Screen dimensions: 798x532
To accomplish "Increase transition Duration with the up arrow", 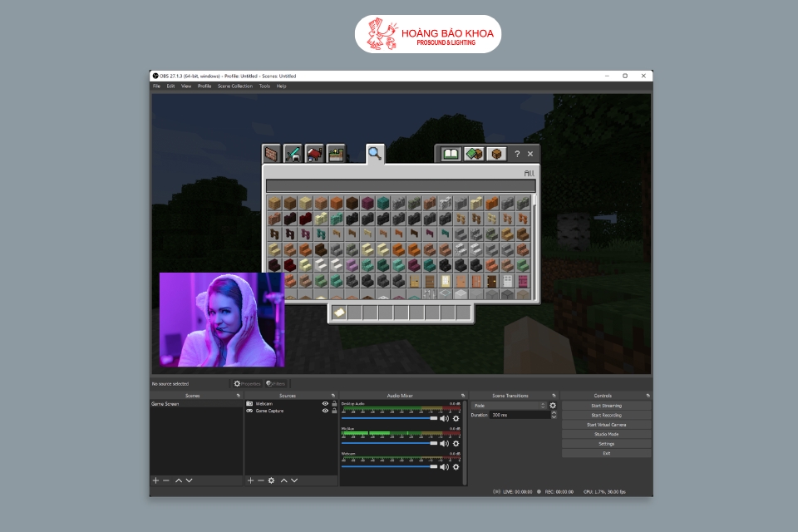I will pyautogui.click(x=554, y=413).
